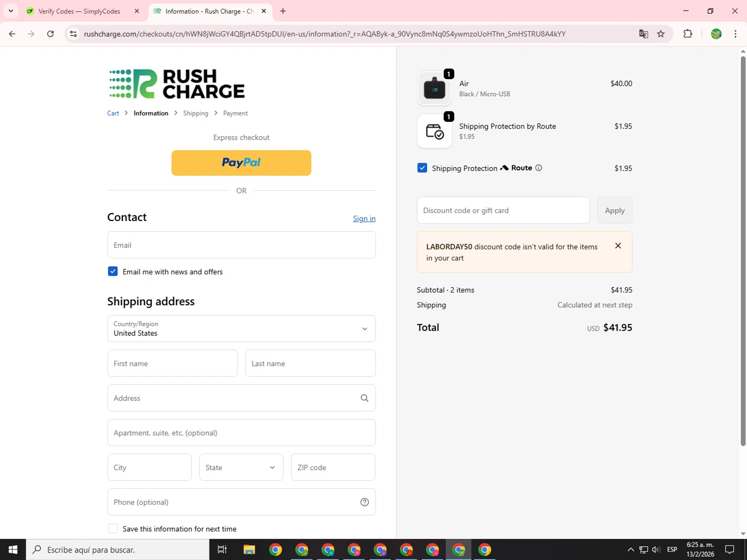The width and height of the screenshot is (747, 560).
Task: Open the Country/Region dropdown
Action: pyautogui.click(x=242, y=329)
